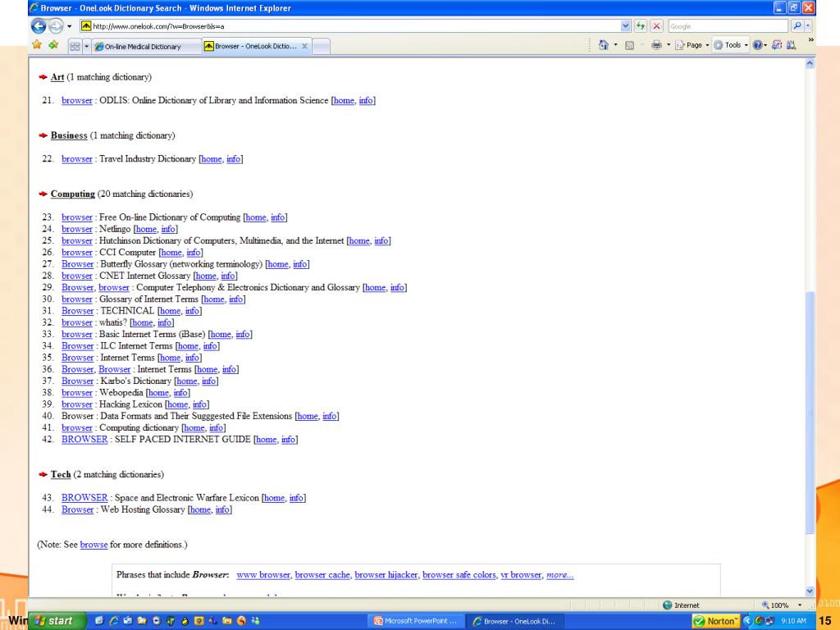Viewport: 840px width, 630px height.
Task: Launch Internet Explorer from Quick Launch
Action: click(x=113, y=621)
